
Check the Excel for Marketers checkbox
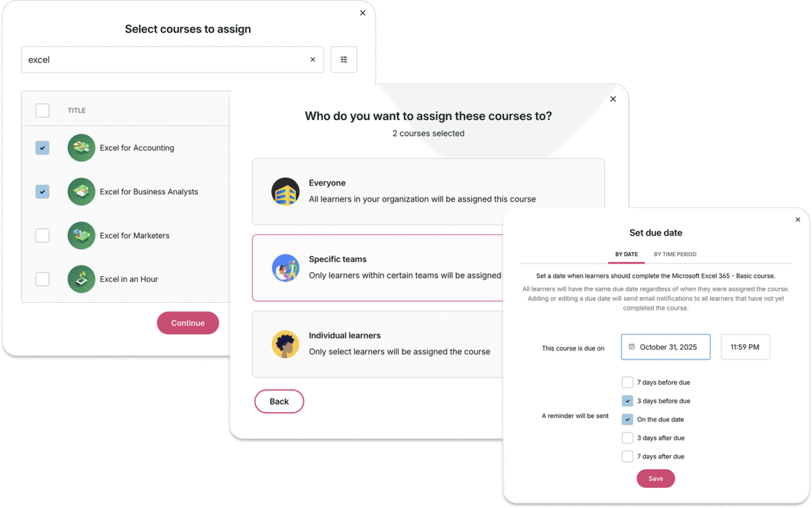[43, 236]
